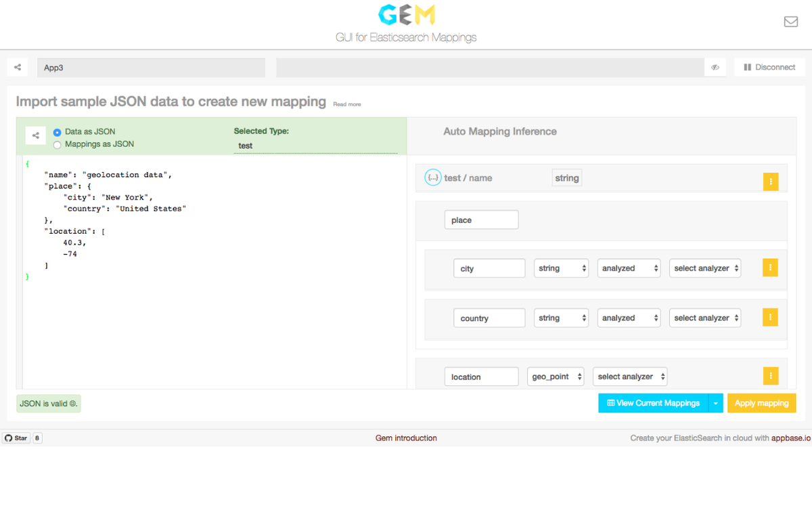This screenshot has width=812, height=508.
Task: Open options menu for location row
Action: click(770, 376)
